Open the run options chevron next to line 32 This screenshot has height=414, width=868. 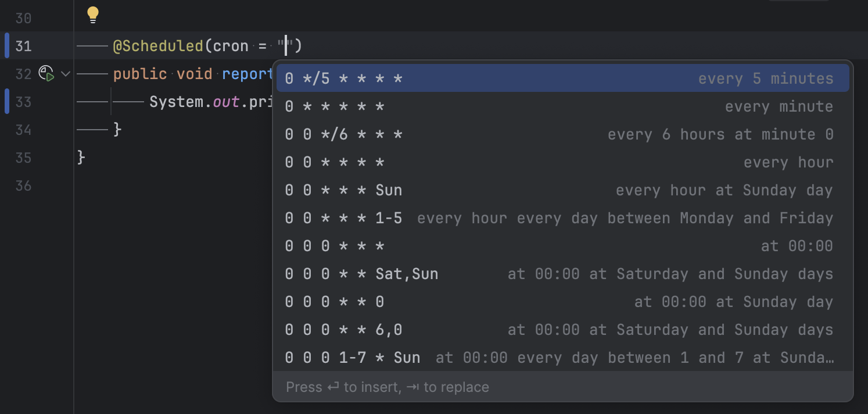pos(66,74)
